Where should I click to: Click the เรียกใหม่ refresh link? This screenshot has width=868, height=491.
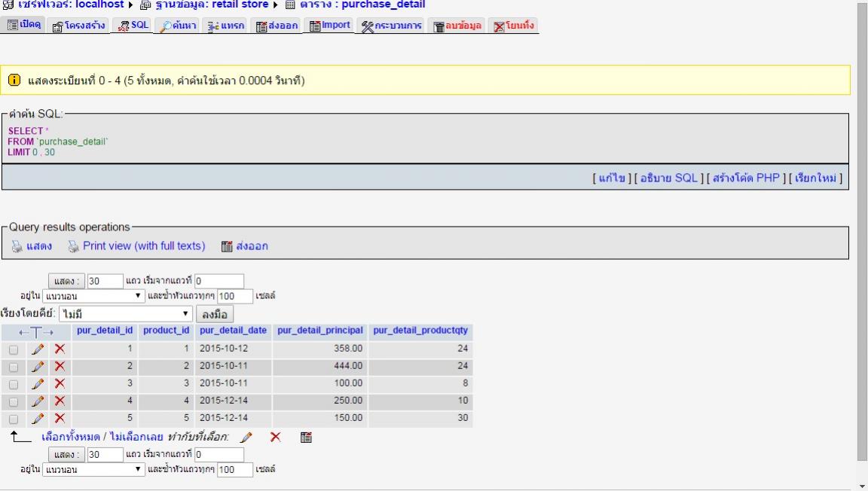[x=815, y=178]
